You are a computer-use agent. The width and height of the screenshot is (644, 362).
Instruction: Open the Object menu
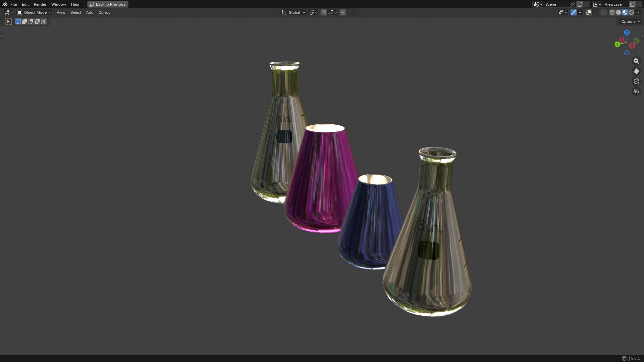(104, 12)
